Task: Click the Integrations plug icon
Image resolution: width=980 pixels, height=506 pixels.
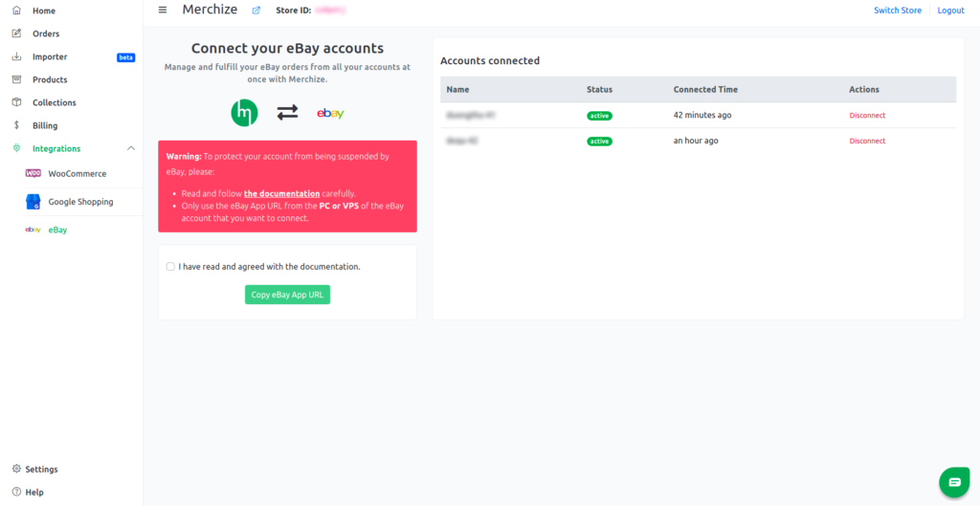Action: 17,148
